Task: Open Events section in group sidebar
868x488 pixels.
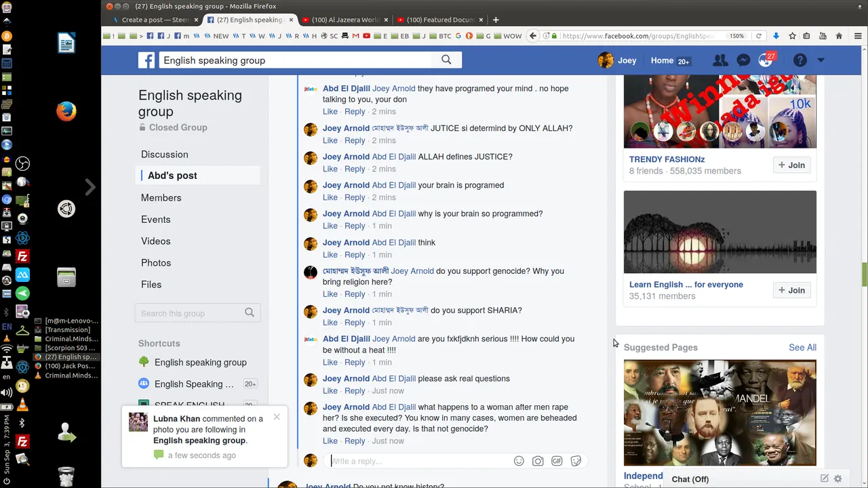Action: [156, 219]
